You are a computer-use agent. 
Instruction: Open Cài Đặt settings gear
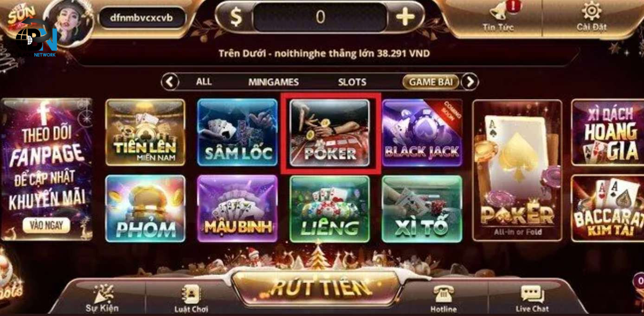pos(592,11)
